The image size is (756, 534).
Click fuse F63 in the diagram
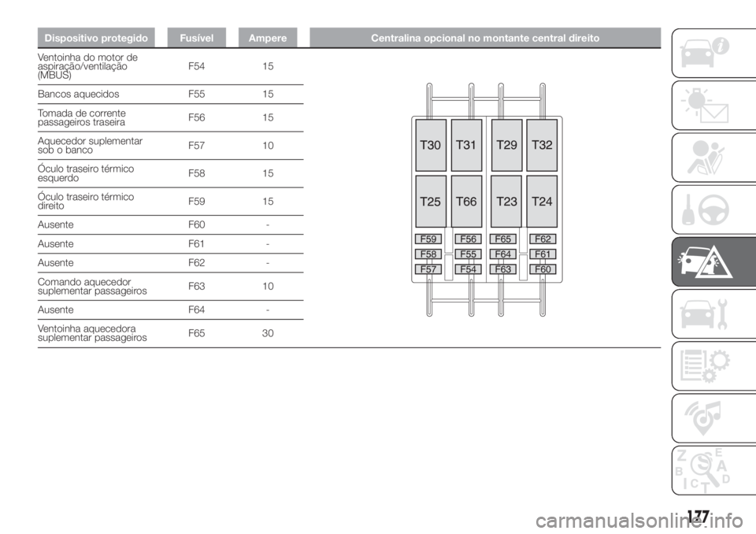[503, 269]
